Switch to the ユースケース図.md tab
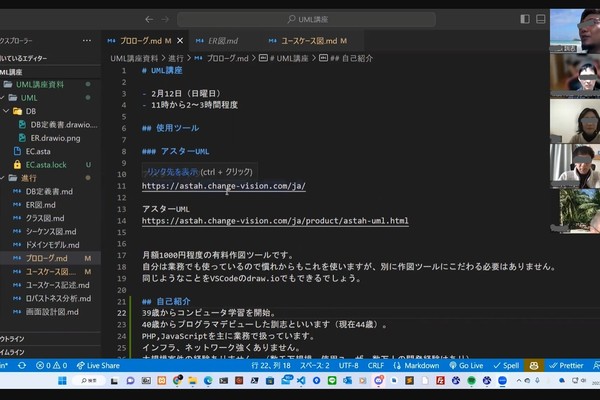The image size is (600, 400). [x=309, y=41]
